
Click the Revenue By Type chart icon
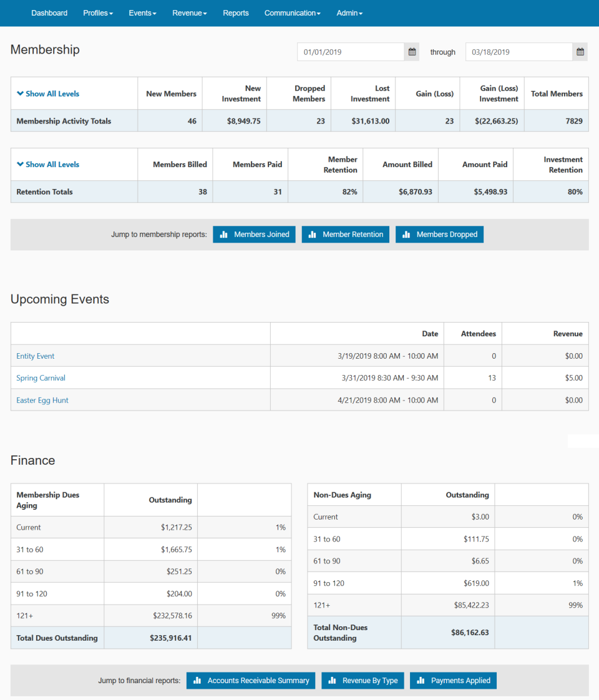pyautogui.click(x=331, y=680)
